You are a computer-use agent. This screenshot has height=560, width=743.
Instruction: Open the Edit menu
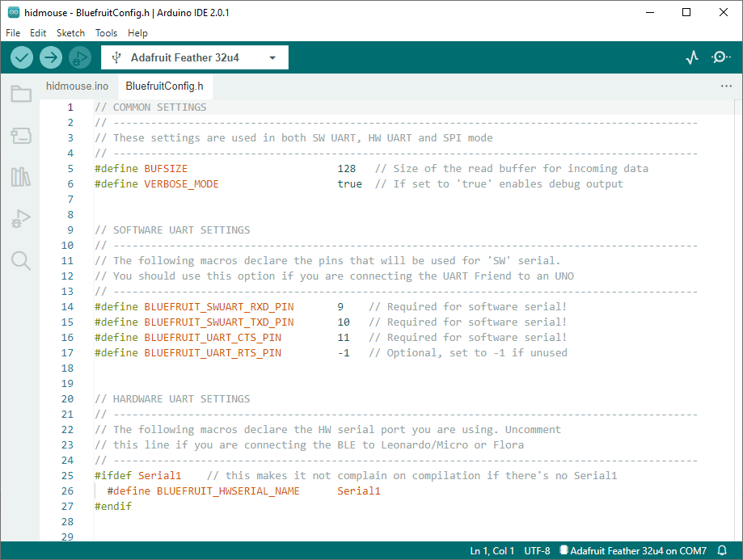tap(38, 33)
